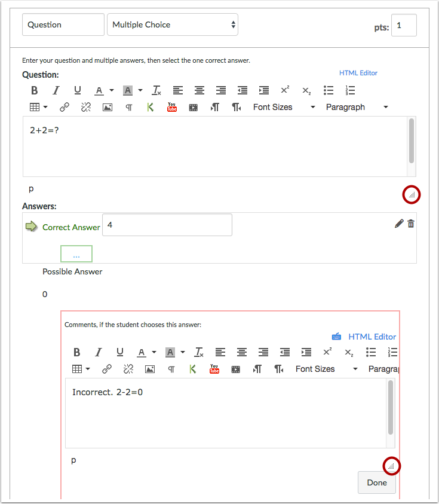Align center in the comments editor toolbar
Image resolution: width=439 pixels, height=504 pixels.
[x=242, y=352]
